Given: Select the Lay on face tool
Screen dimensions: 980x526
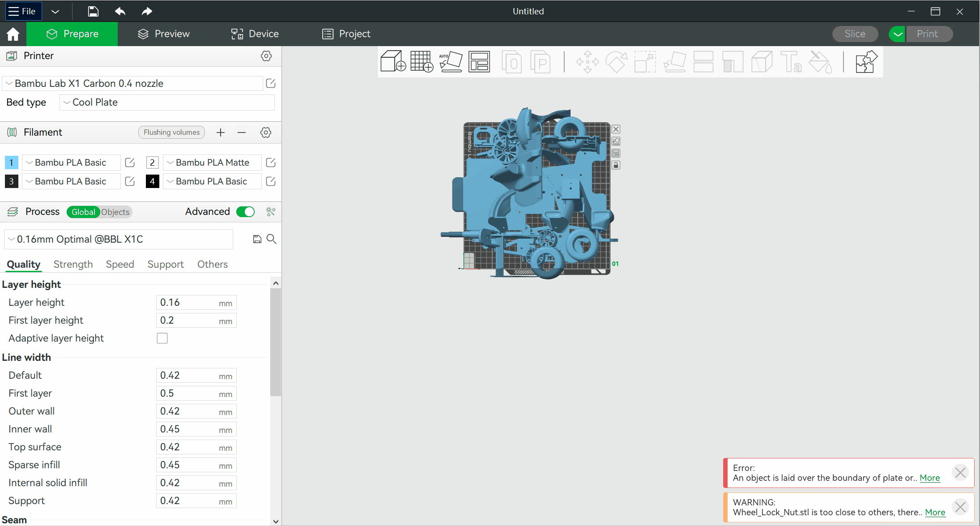Looking at the screenshot, I should point(674,62).
